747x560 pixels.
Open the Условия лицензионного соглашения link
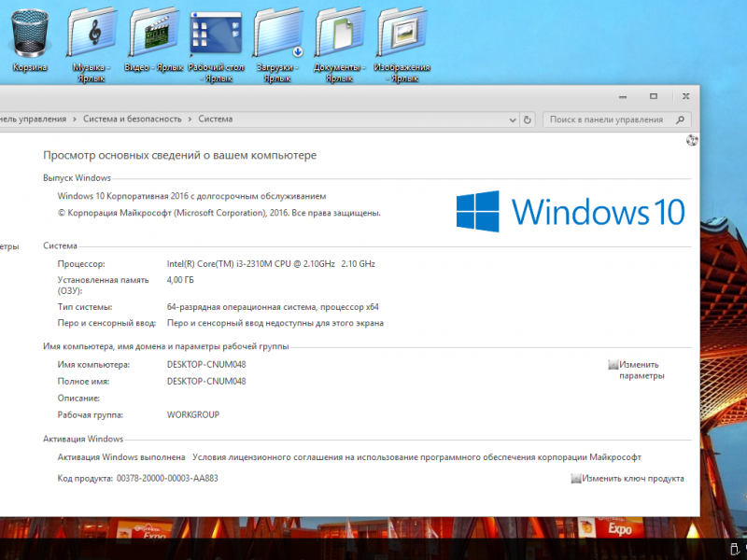coord(416,457)
